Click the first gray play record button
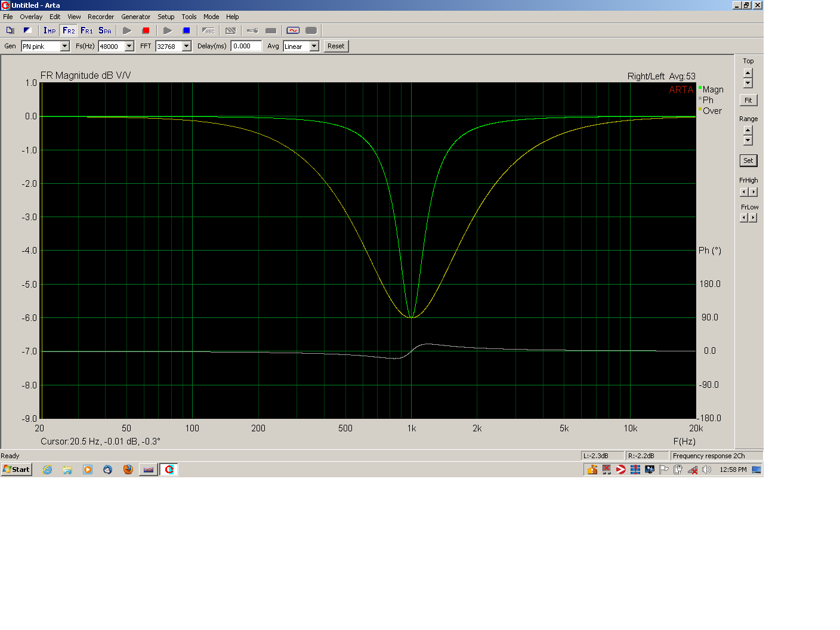The width and height of the screenshot is (840, 630). 127,30
